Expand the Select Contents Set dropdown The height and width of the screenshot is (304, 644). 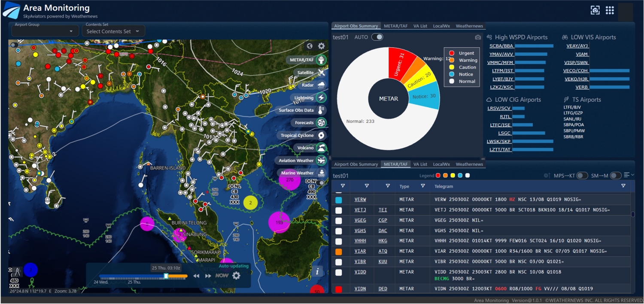tap(113, 31)
